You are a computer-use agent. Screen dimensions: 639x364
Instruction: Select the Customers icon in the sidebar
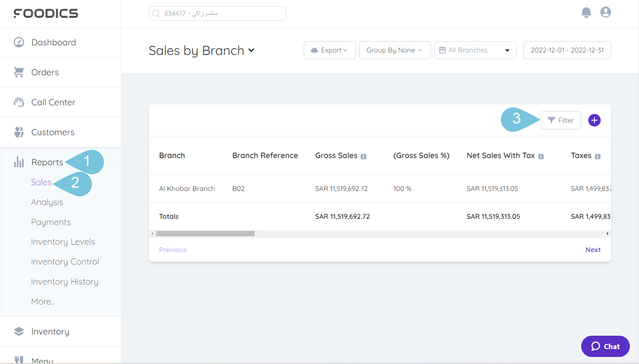(x=19, y=132)
